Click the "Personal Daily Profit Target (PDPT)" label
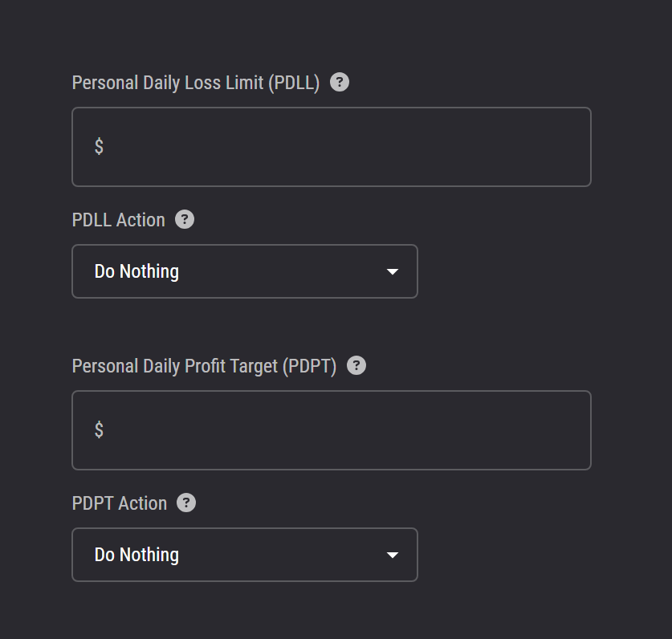672x639 pixels. 204,366
